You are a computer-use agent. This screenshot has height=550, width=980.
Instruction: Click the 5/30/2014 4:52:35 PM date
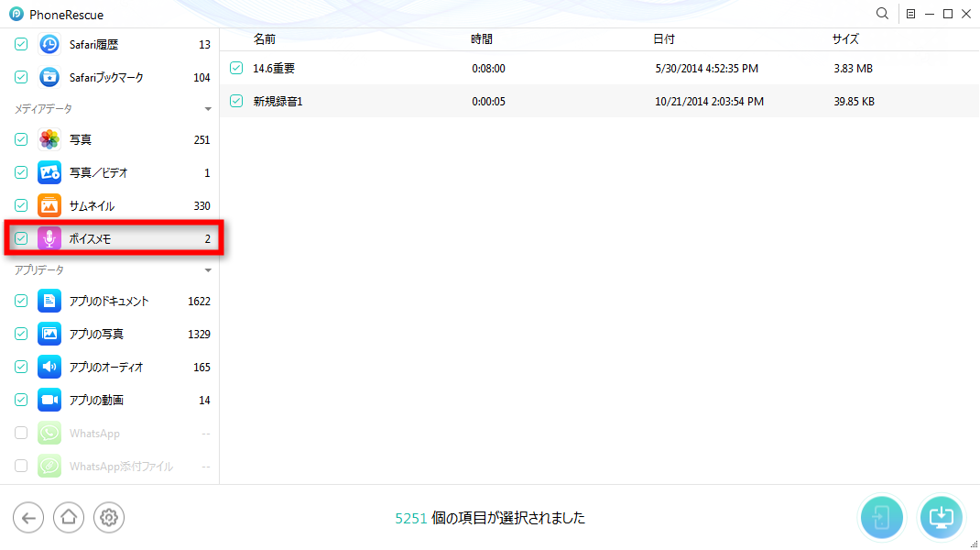click(x=707, y=68)
